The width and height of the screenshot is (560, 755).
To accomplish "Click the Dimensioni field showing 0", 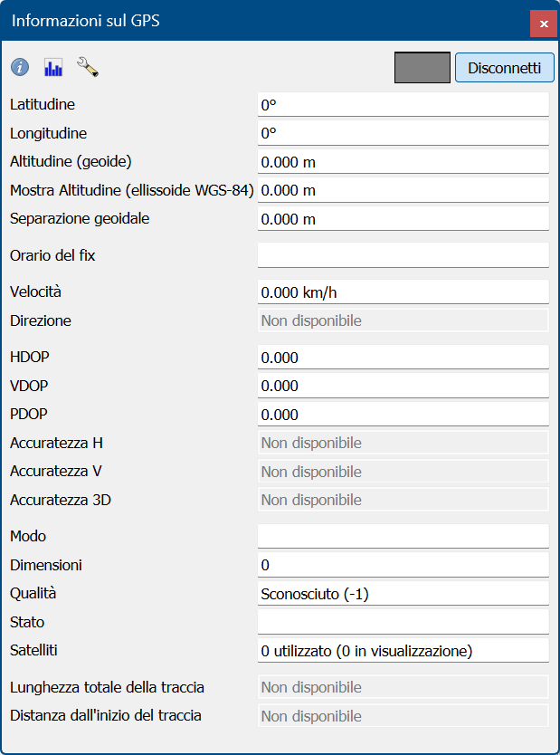I will click(403, 565).
